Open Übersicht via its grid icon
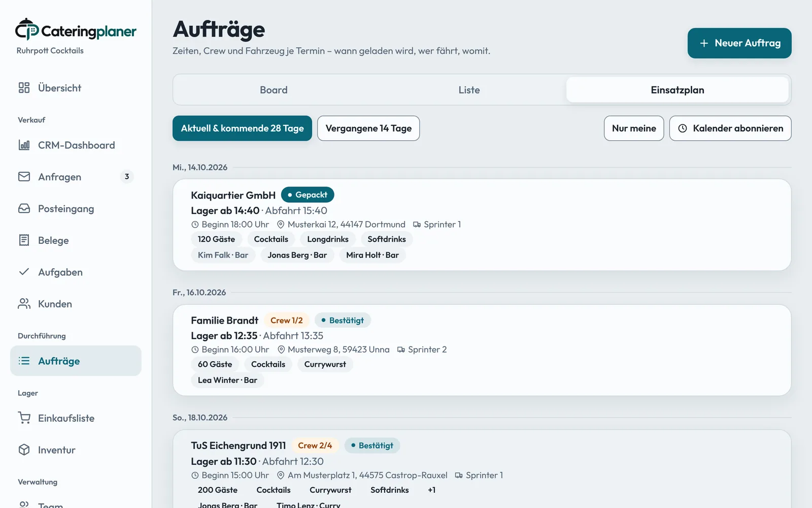Screen dimensions: 812x508 tap(24, 88)
